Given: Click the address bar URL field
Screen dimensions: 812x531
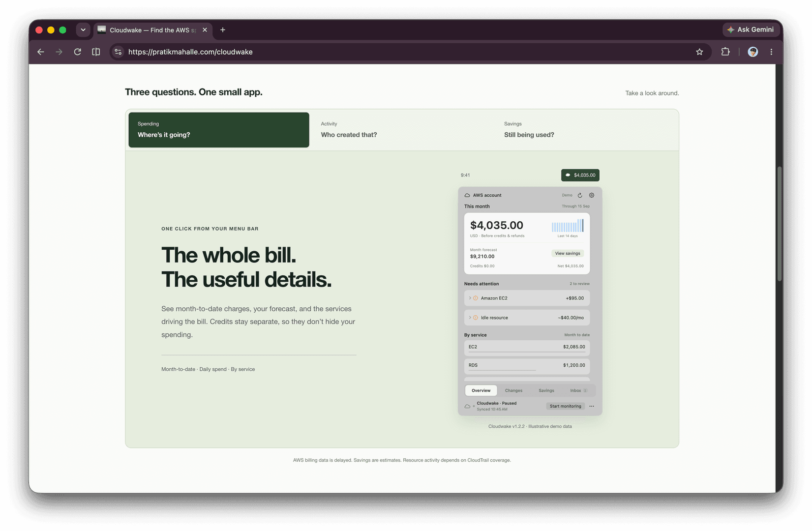Looking at the screenshot, I should coord(410,52).
